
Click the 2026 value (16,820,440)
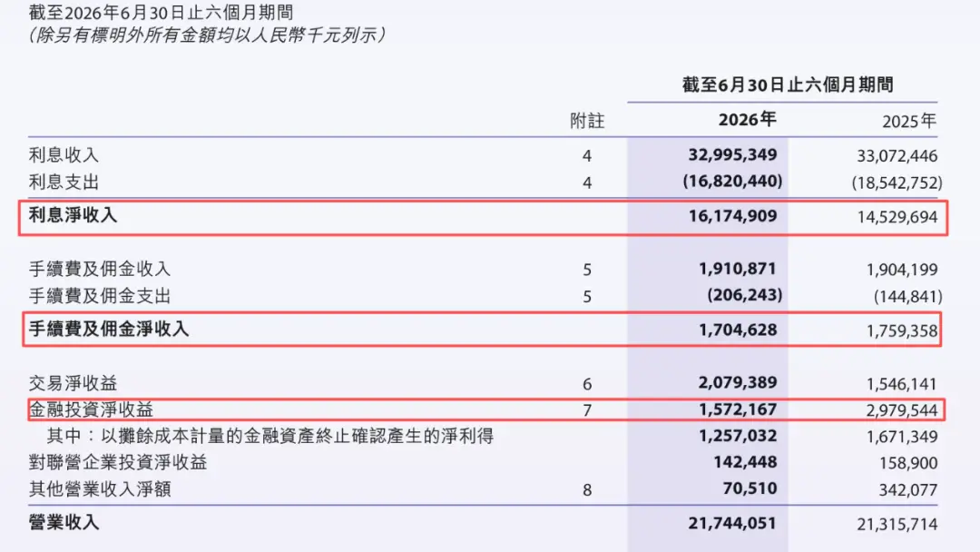(x=732, y=182)
